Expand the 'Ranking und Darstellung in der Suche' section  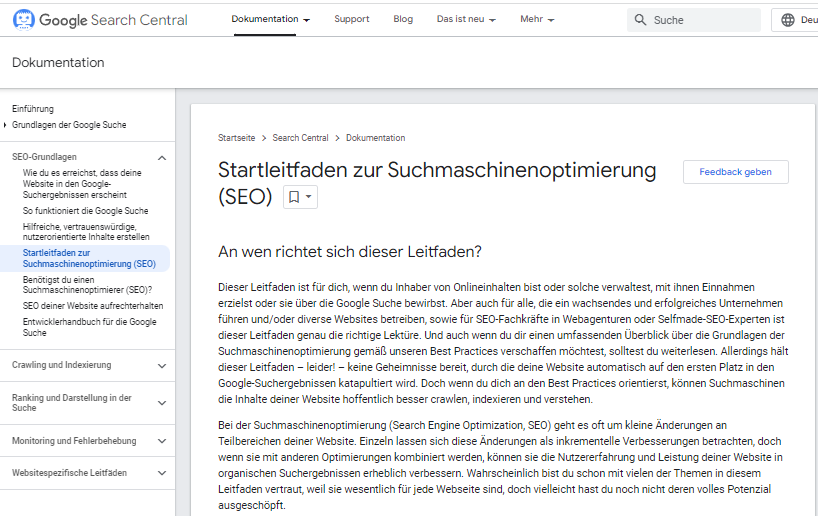point(162,403)
